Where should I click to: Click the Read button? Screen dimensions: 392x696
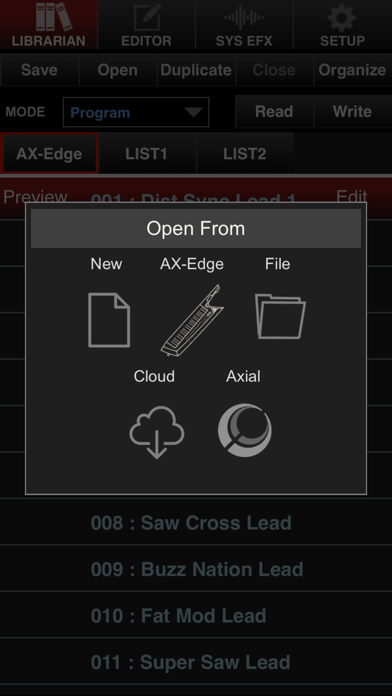(274, 111)
